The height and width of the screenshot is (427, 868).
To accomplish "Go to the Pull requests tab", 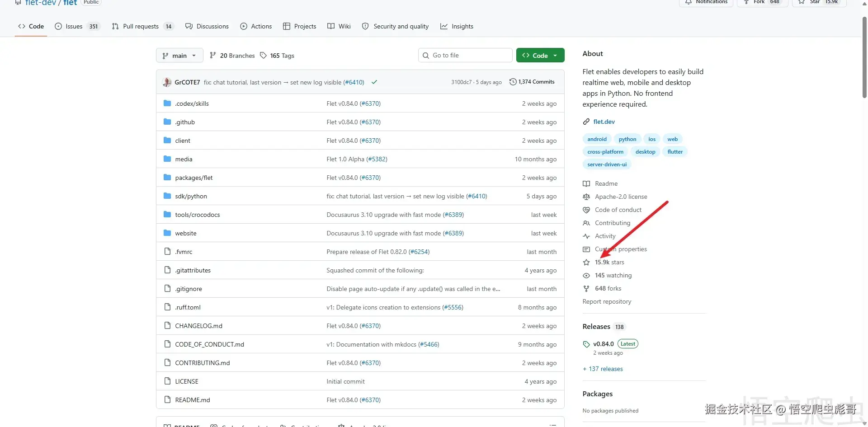I will [142, 26].
